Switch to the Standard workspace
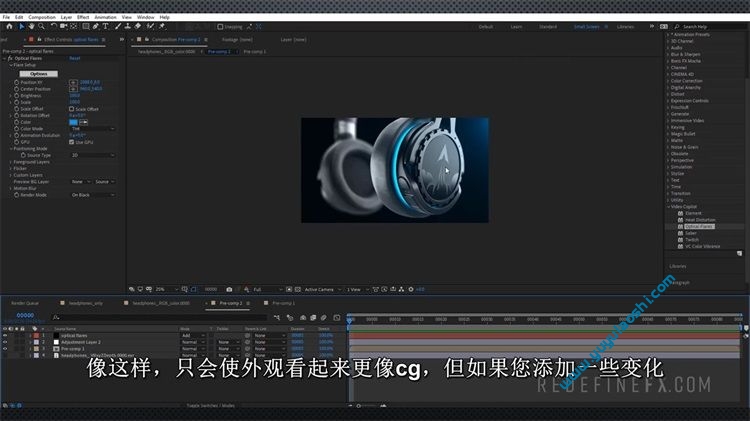Image resolution: width=750 pixels, height=421 pixels. (x=548, y=27)
